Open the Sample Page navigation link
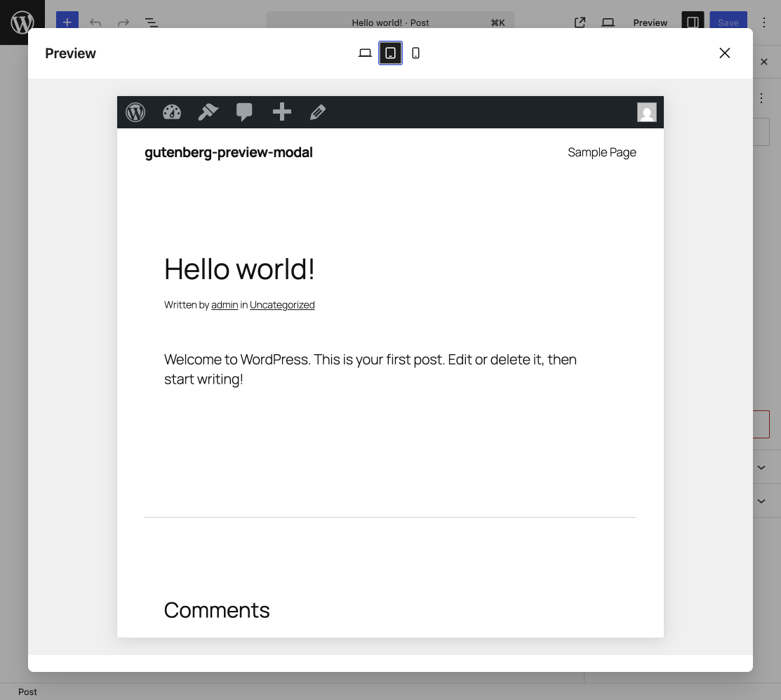The width and height of the screenshot is (781, 700). 601,152
